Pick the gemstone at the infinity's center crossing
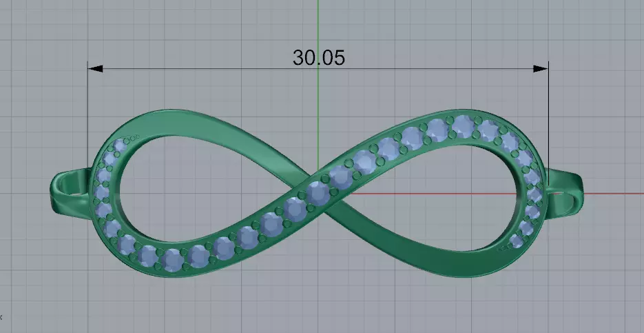 318,193
